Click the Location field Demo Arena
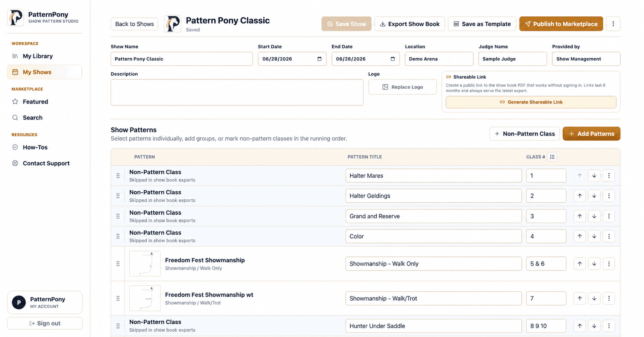644x337 pixels. pos(439,59)
